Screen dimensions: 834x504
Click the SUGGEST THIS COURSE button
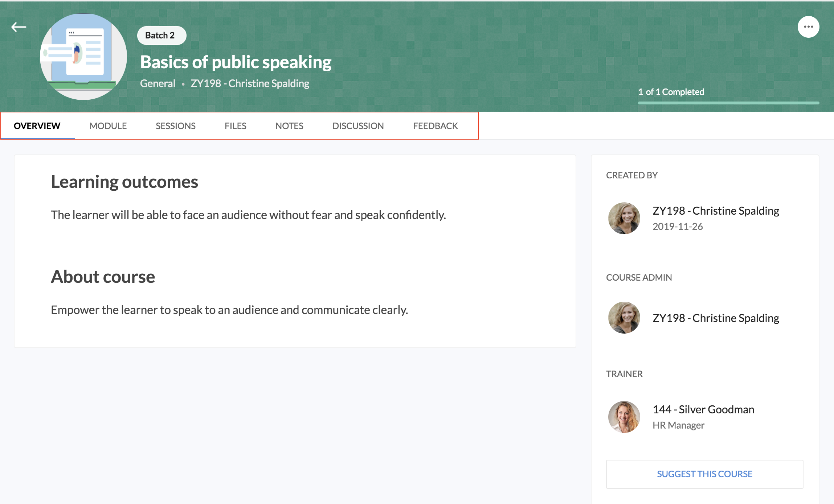pos(704,474)
